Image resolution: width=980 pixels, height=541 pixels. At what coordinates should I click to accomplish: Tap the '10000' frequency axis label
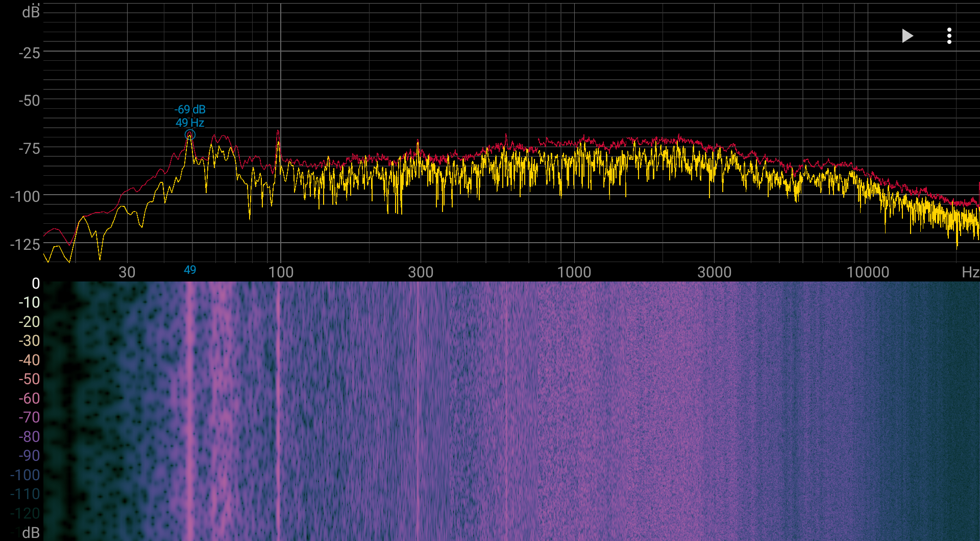[868, 272]
